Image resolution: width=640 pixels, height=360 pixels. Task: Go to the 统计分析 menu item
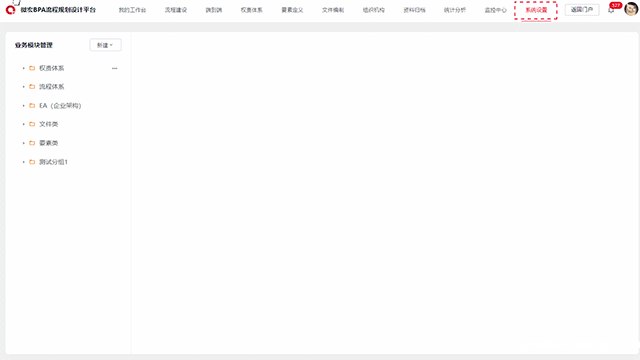[455, 10]
